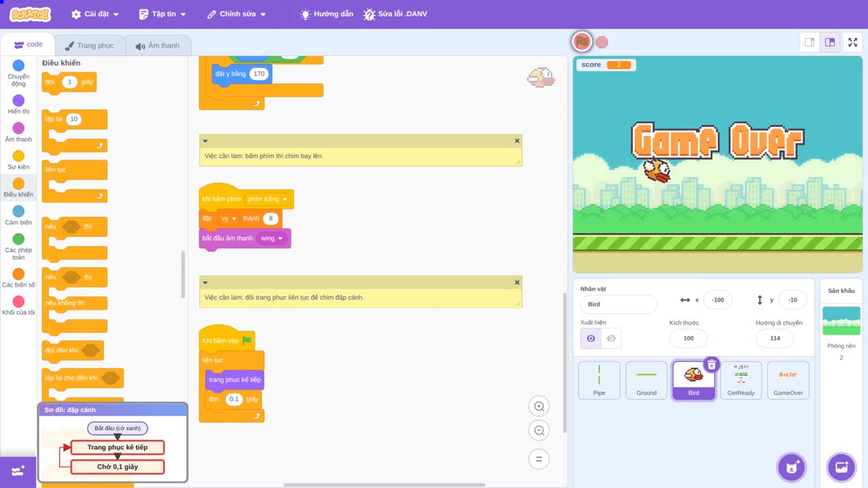Click the Sửa lỗi .DANV button
The width and height of the screenshot is (868, 488).
(395, 14)
